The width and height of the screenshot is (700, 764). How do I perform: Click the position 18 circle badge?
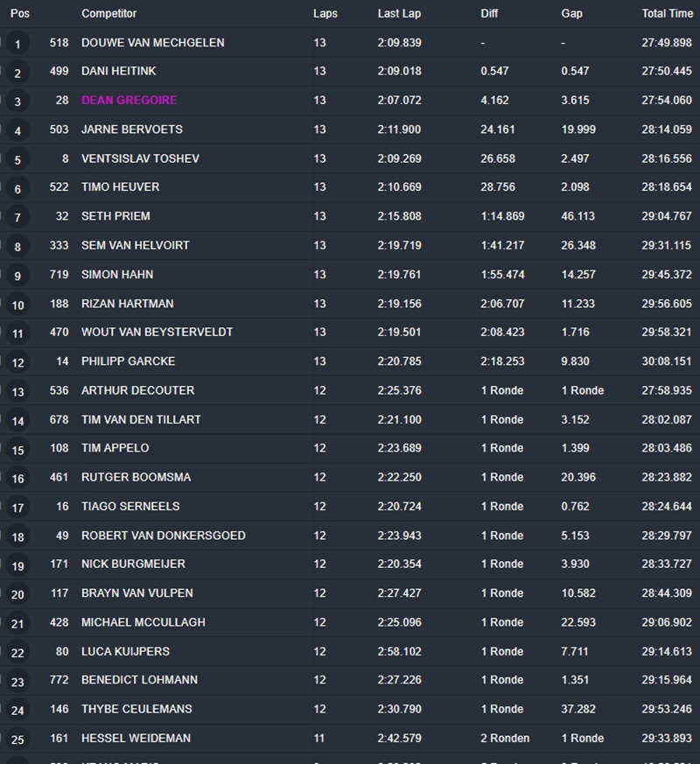click(x=17, y=536)
